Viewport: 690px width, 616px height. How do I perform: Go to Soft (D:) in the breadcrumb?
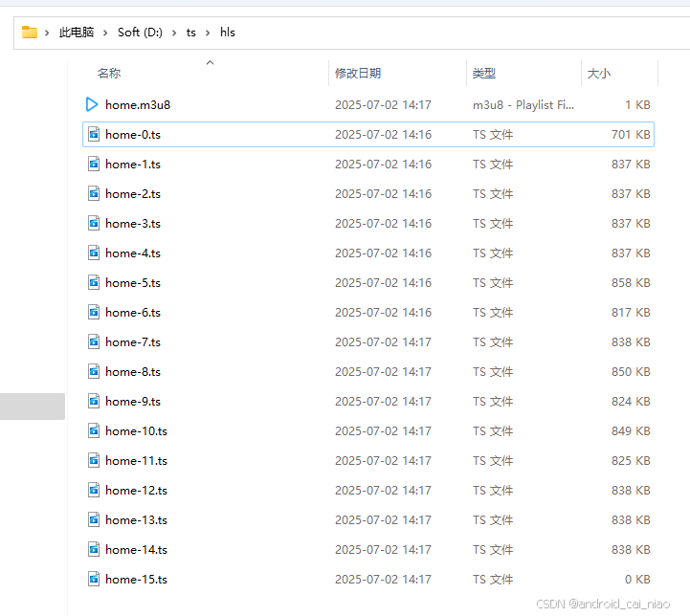[x=140, y=33]
